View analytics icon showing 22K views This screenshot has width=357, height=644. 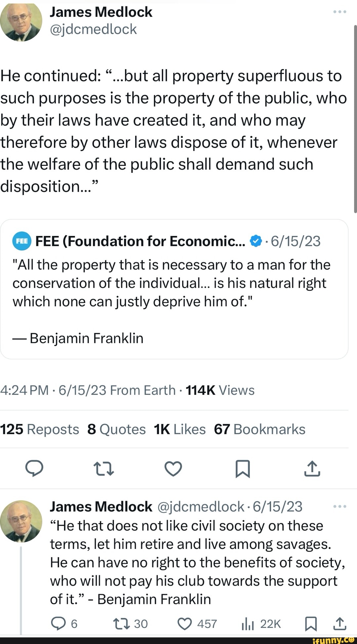[247, 624]
